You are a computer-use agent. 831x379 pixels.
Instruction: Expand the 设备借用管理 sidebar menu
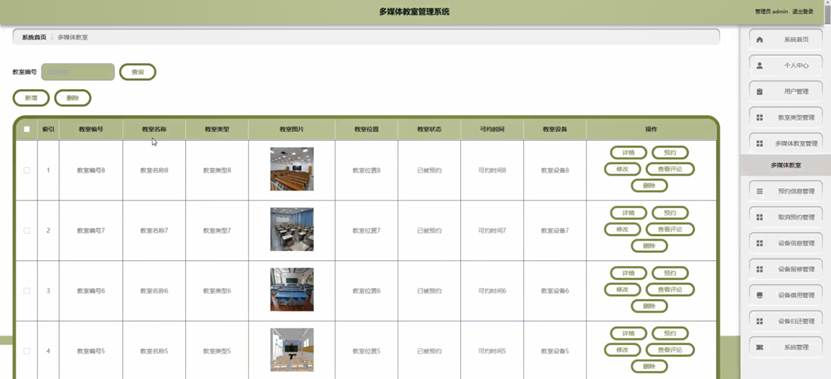(786, 295)
